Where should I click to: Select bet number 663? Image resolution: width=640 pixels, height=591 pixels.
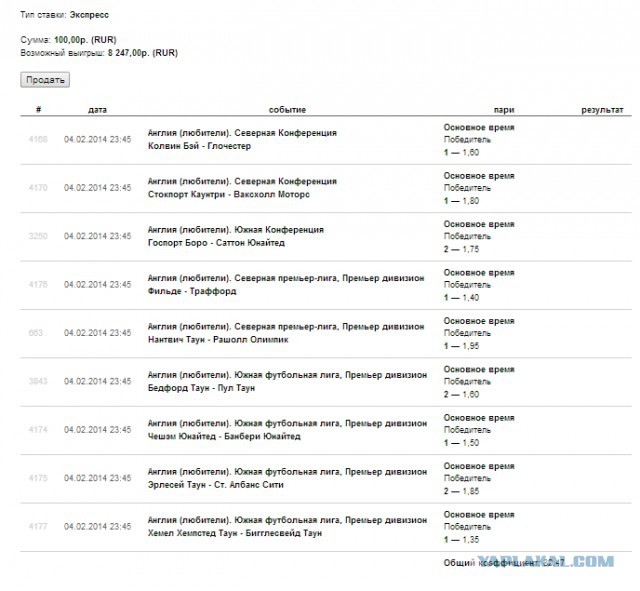pos(38,333)
